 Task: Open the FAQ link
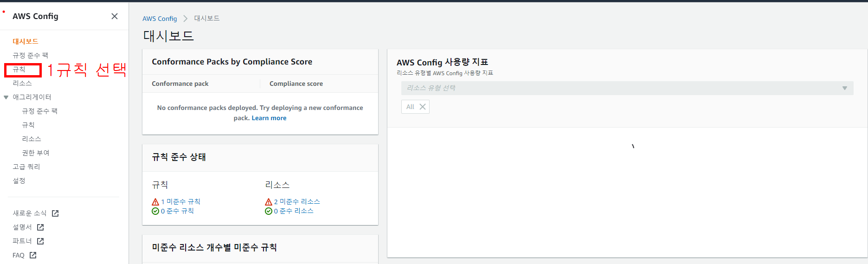pos(19,255)
